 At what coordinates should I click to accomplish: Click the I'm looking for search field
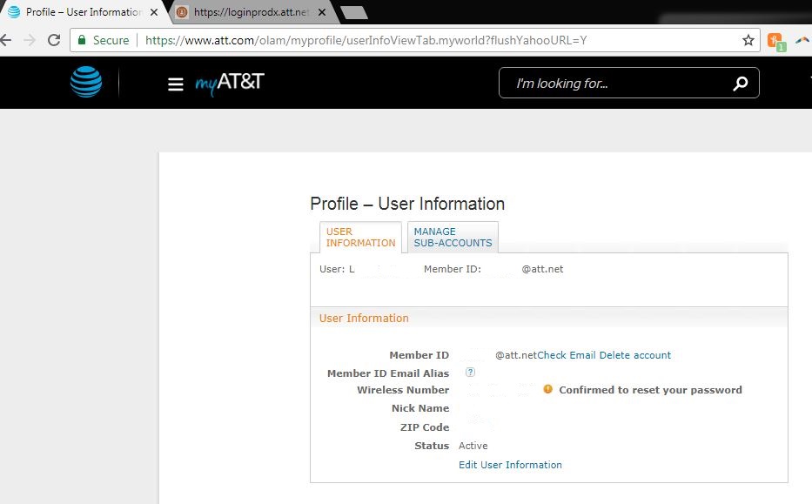click(x=609, y=83)
